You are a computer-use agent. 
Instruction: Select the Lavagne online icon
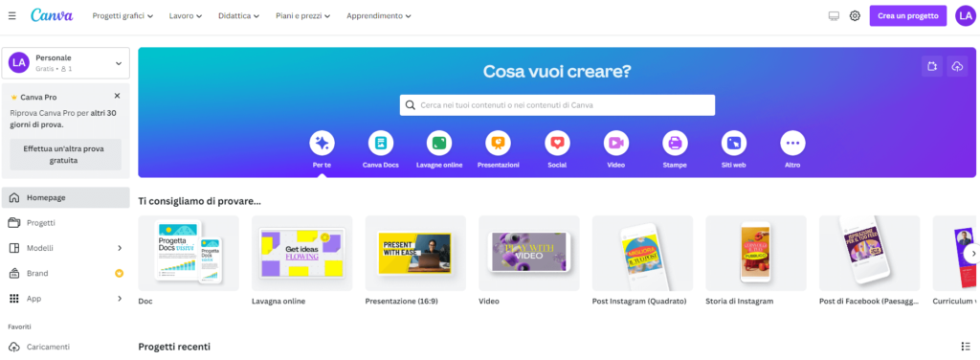439,143
